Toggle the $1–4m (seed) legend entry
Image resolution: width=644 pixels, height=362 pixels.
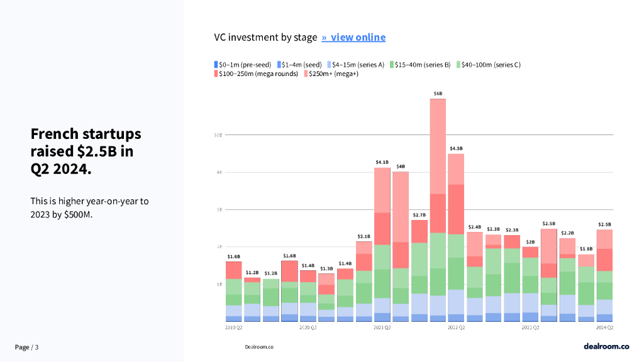301,65
